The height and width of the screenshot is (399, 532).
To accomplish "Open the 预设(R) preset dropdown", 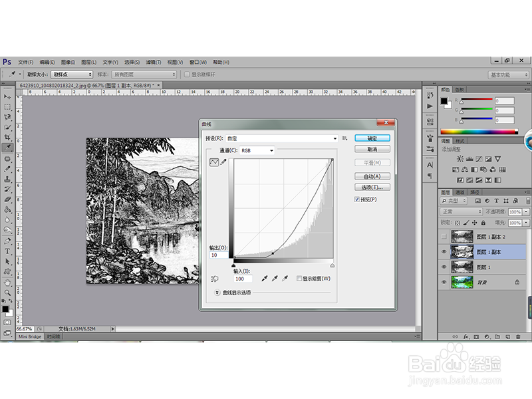I will (282, 138).
